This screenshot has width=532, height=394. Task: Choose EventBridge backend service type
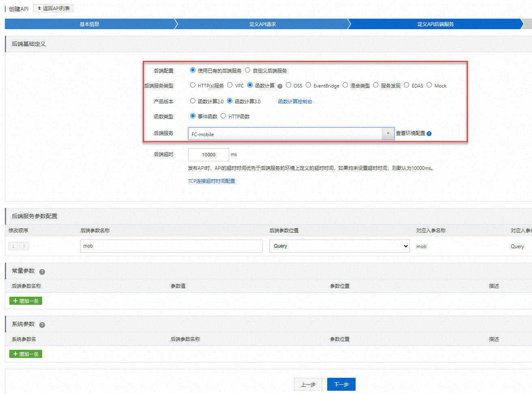[308, 85]
